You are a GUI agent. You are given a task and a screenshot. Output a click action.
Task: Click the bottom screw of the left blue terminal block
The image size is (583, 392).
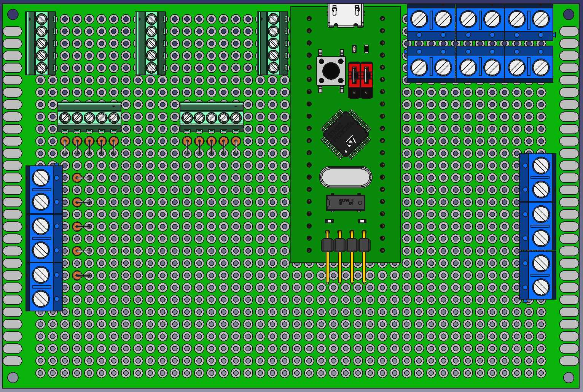(x=41, y=299)
